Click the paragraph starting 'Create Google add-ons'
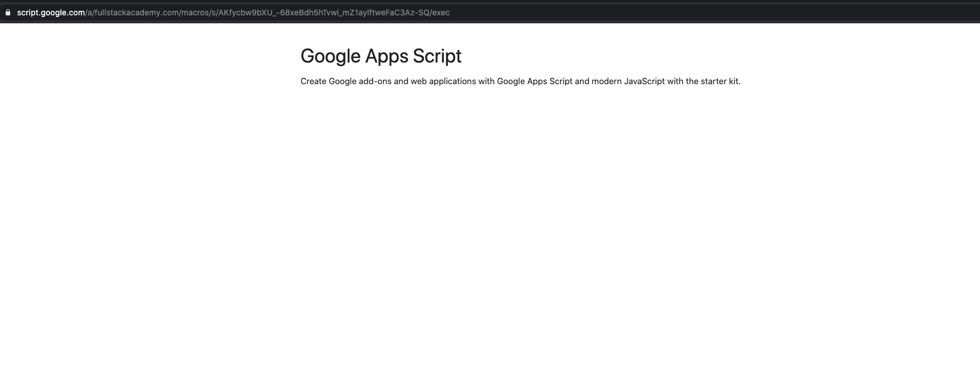980x373 pixels. coord(520,81)
